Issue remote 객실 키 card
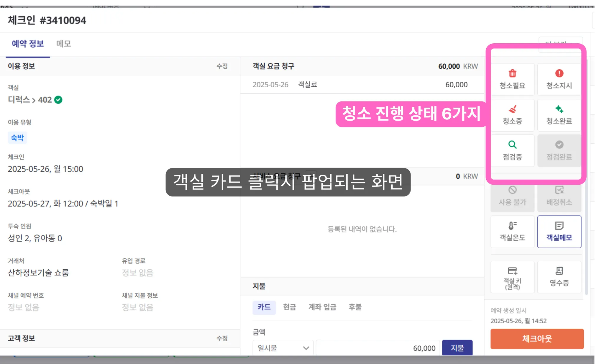This screenshot has width=604, height=364. point(512,277)
